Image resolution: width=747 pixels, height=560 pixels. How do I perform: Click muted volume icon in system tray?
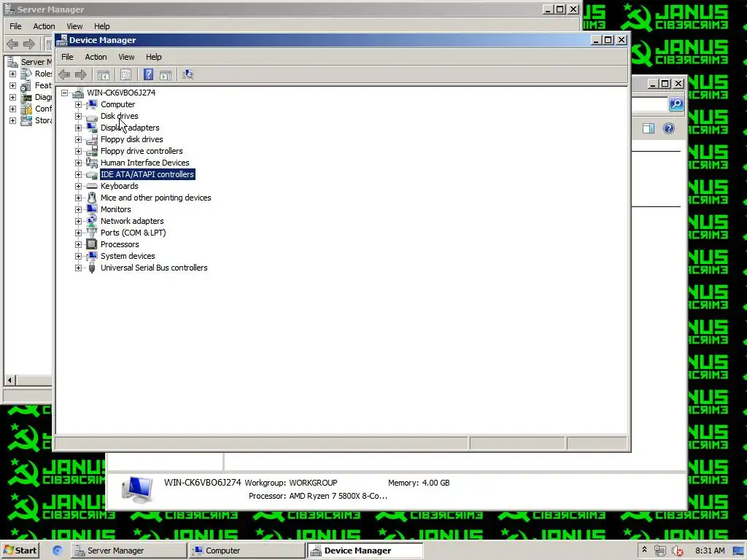coord(677,551)
